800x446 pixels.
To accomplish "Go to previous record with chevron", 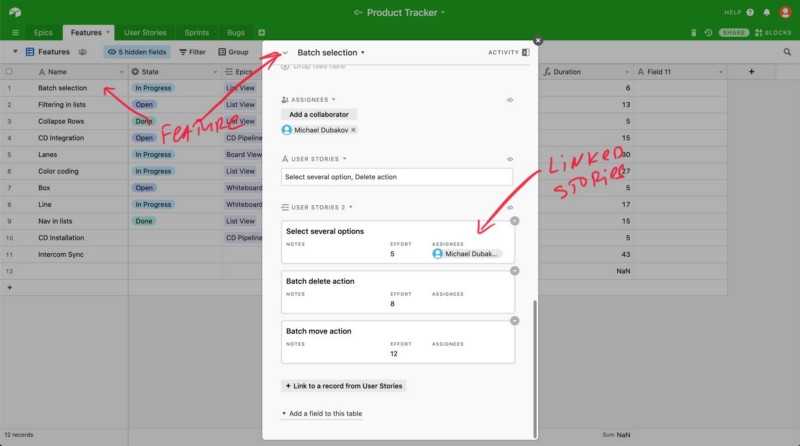I will (x=285, y=53).
